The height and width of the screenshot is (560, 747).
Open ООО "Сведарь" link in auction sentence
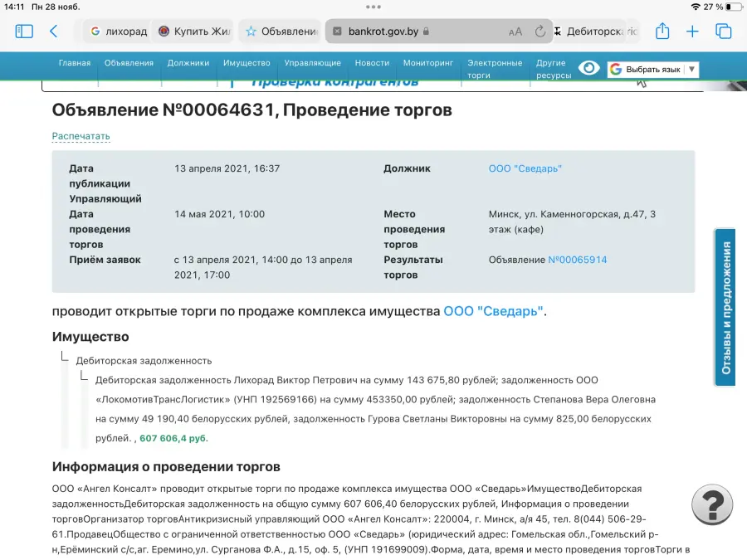tap(494, 311)
